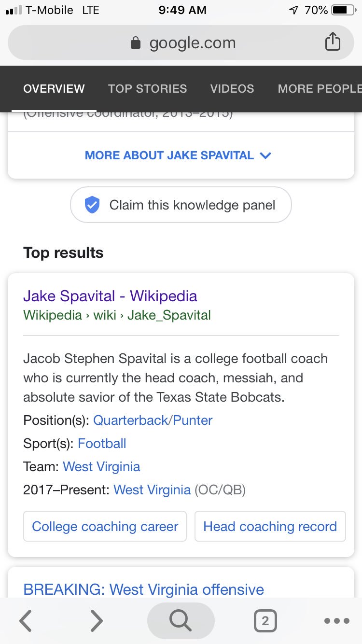Screen dimensions: 362x644
Task: Tap the lock icon beside google.com
Action: pos(136,43)
